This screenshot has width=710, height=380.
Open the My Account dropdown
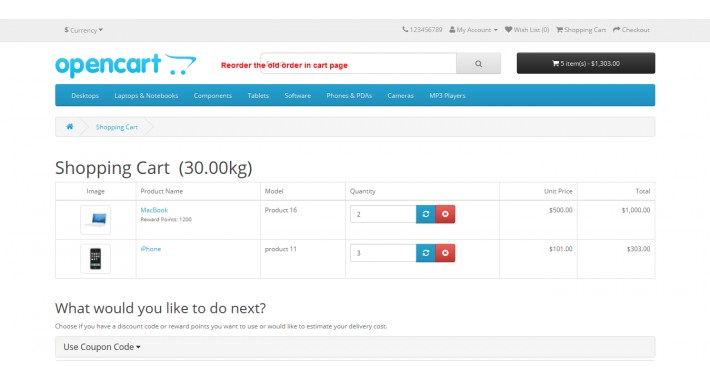(x=473, y=29)
